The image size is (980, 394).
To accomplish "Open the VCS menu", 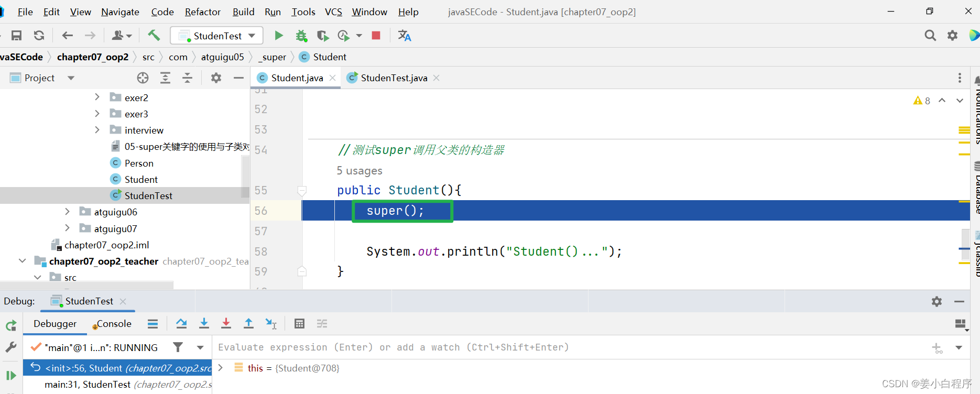I will pyautogui.click(x=333, y=12).
